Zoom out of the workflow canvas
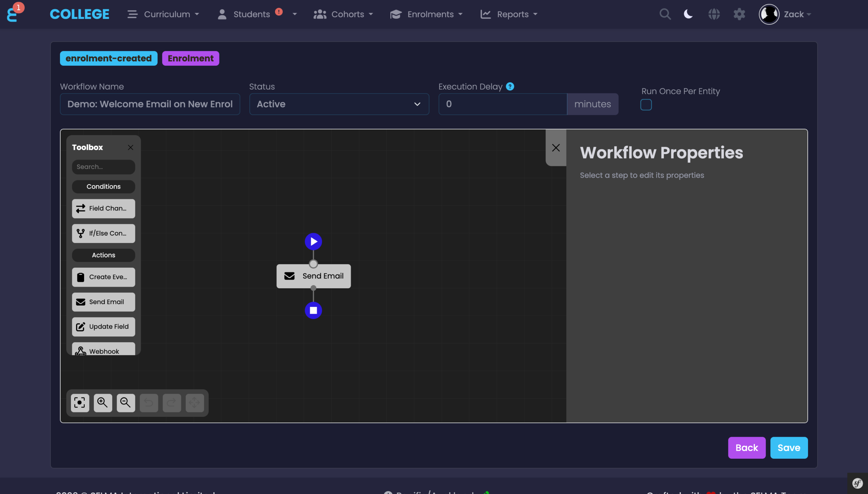 pos(126,403)
